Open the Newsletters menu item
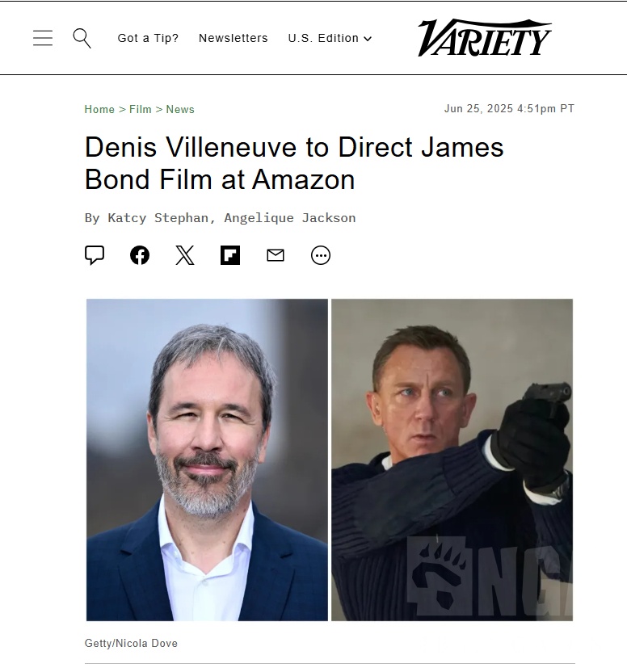This screenshot has height=672, width=627. coord(234,38)
